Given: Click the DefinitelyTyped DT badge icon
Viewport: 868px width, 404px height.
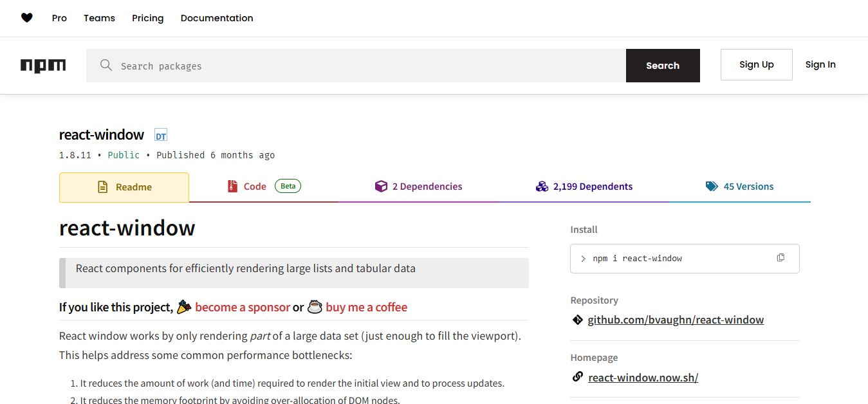Looking at the screenshot, I should tap(161, 135).
